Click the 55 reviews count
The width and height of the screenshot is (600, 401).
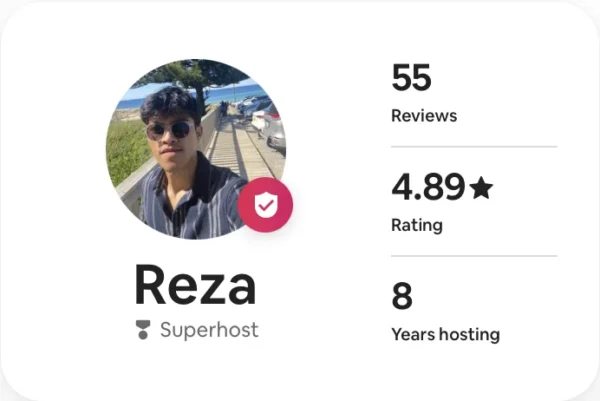411,78
